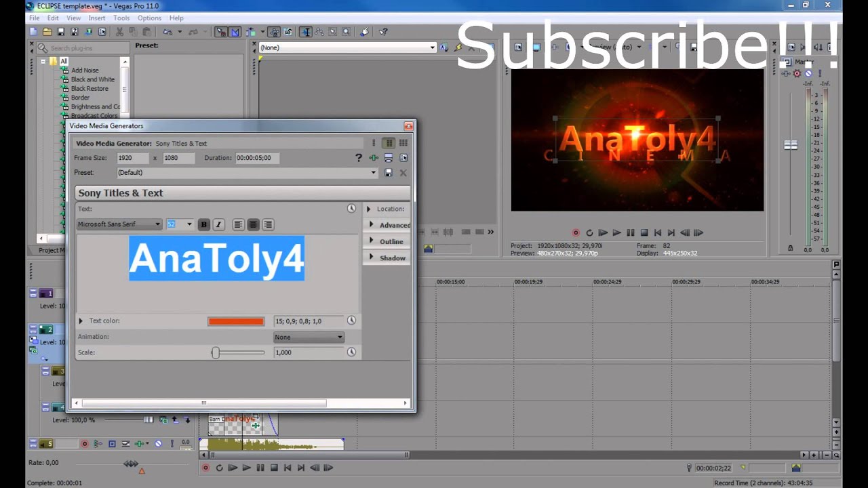
Task: Select the Envelope Edit tool
Action: pyautogui.click(x=319, y=31)
